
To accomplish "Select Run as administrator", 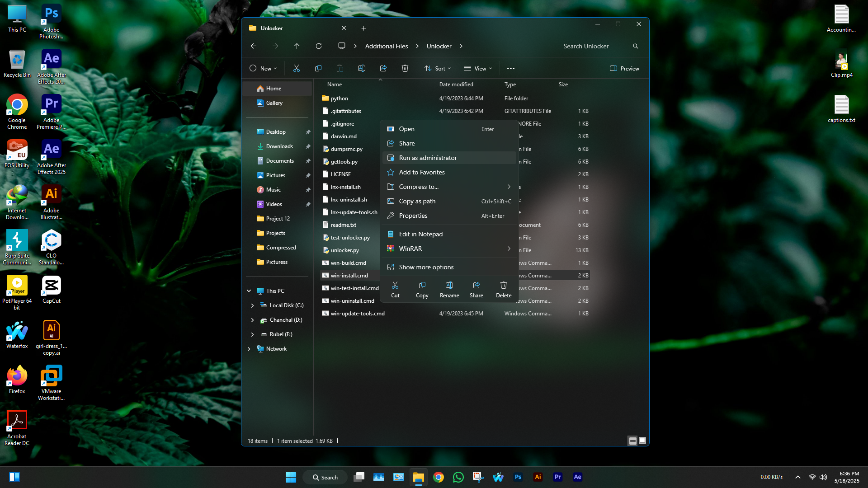I will (427, 158).
